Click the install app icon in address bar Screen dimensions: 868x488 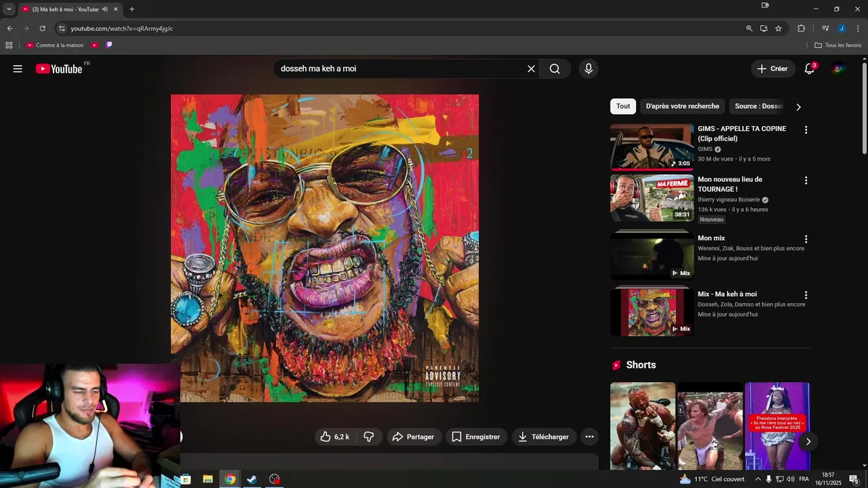[764, 28]
